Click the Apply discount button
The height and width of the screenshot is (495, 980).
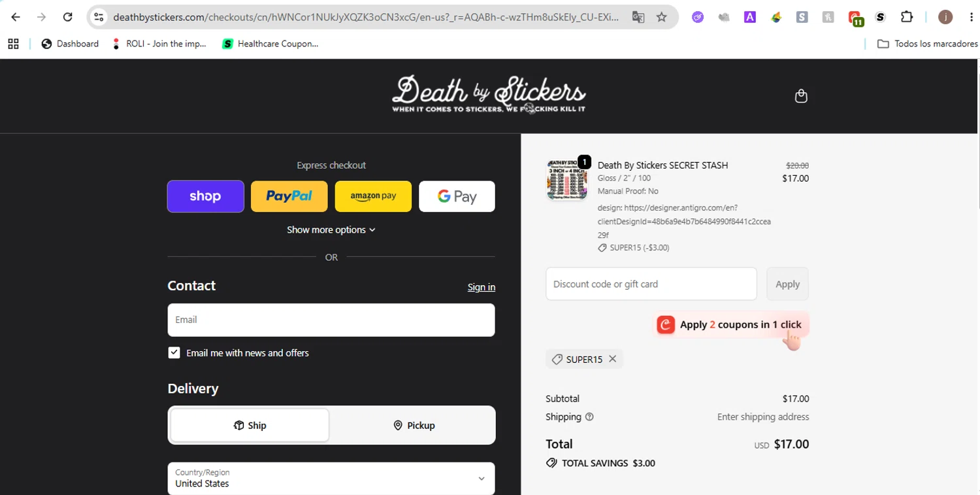point(787,284)
